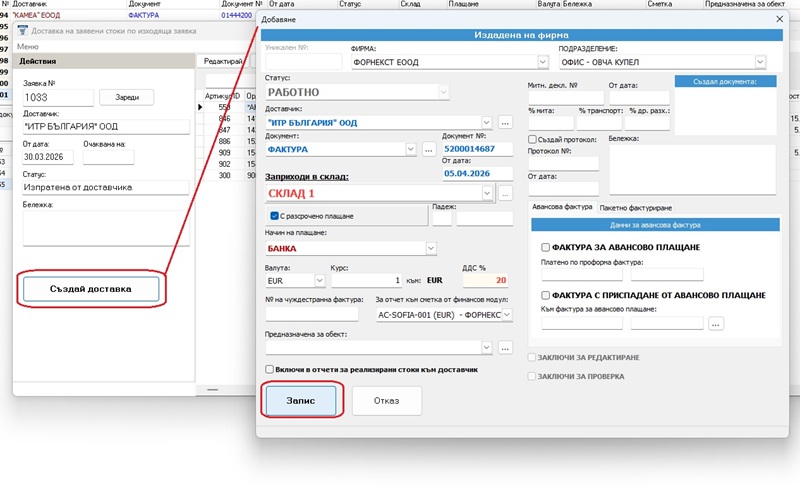
Task: Click the Зареди button
Action: pos(127,97)
